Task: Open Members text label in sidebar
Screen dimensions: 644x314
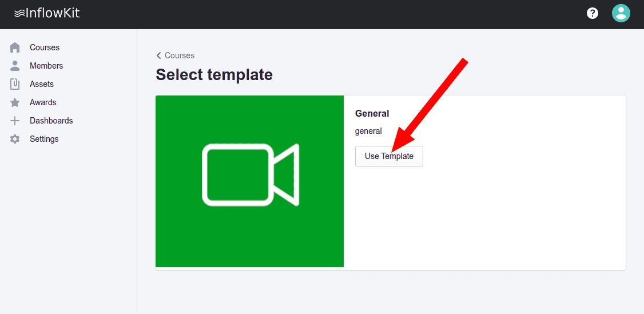Action: [46, 66]
